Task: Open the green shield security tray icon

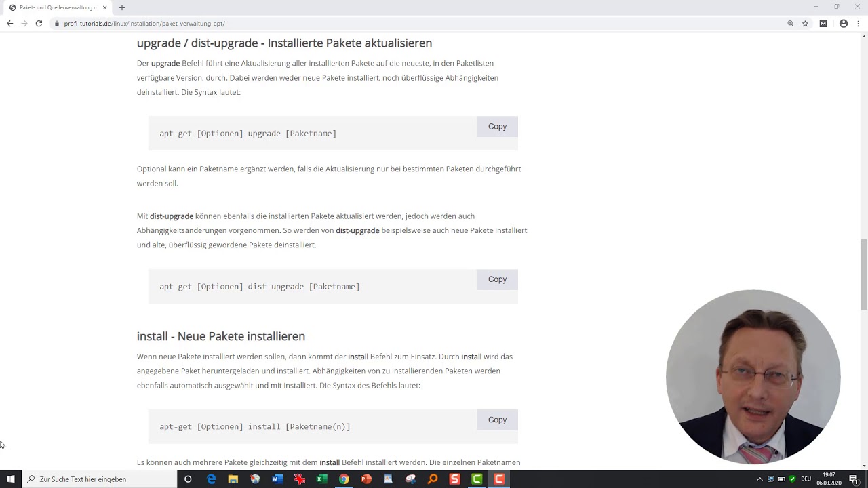Action: [x=792, y=479]
